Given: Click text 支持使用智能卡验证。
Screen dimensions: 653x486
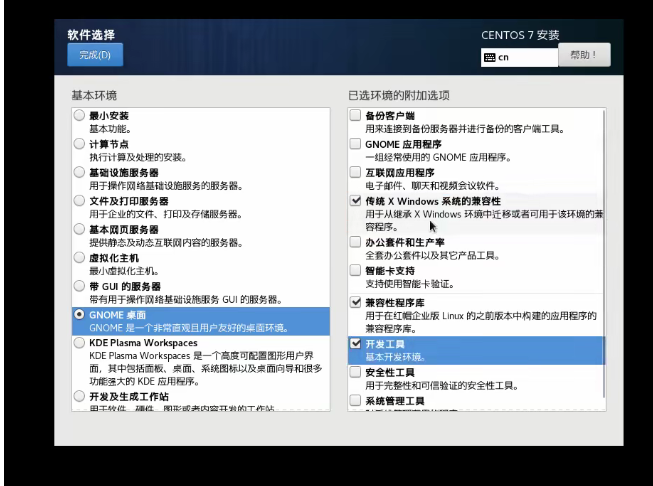Looking at the screenshot, I should (410, 284).
